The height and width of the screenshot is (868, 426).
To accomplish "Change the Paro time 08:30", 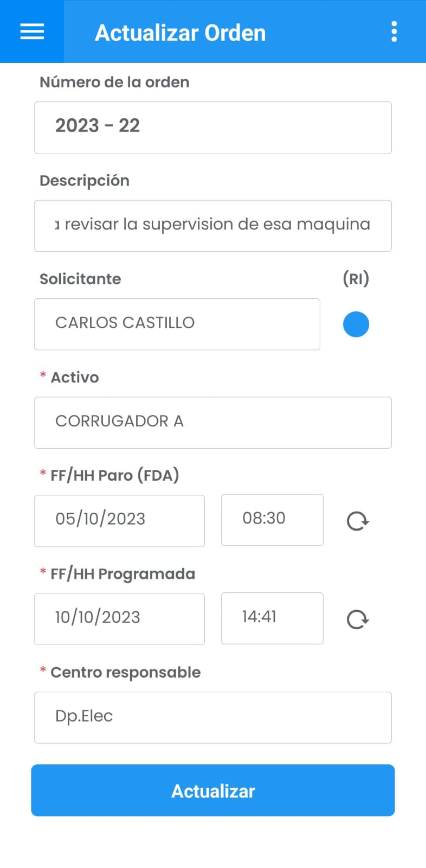I will click(272, 520).
